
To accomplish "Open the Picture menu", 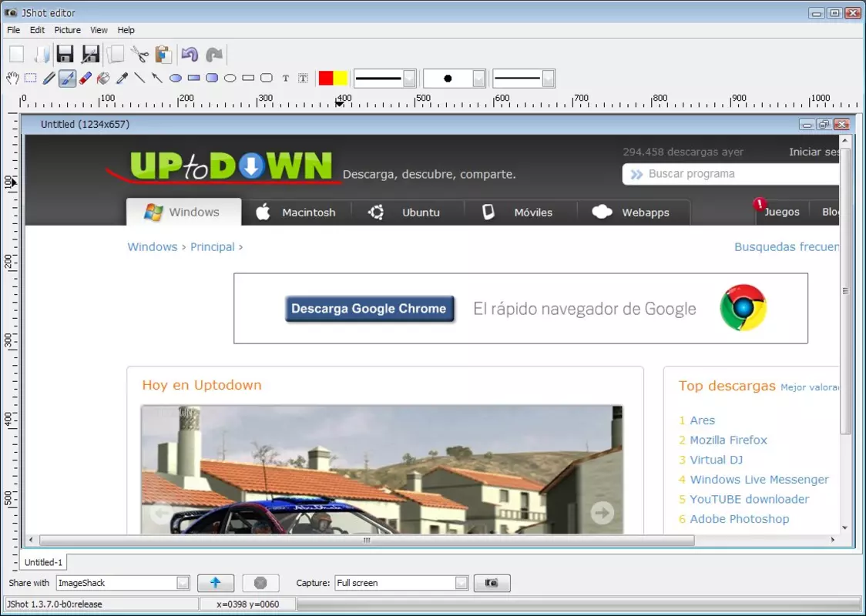I will click(67, 30).
